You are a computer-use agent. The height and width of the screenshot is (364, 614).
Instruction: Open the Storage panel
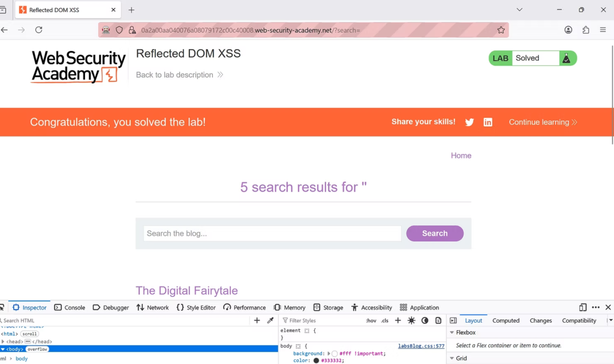pos(328,308)
